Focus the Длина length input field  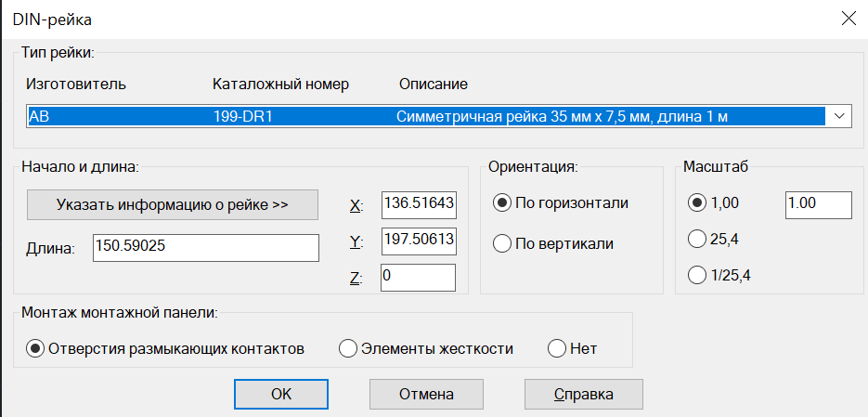point(206,248)
